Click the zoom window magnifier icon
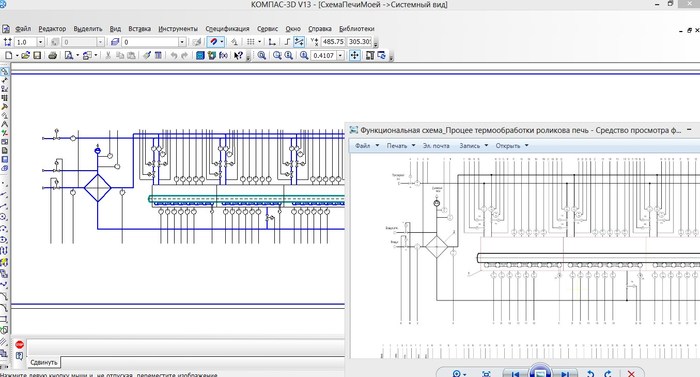Screen dimensions: 700x377 [262, 55]
